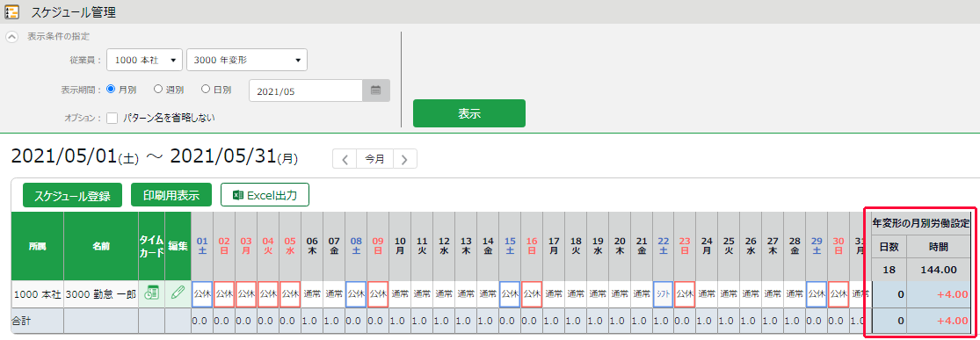This screenshot has height=340, width=980.
Task: Select the 日別 display period
Action: coord(206,90)
